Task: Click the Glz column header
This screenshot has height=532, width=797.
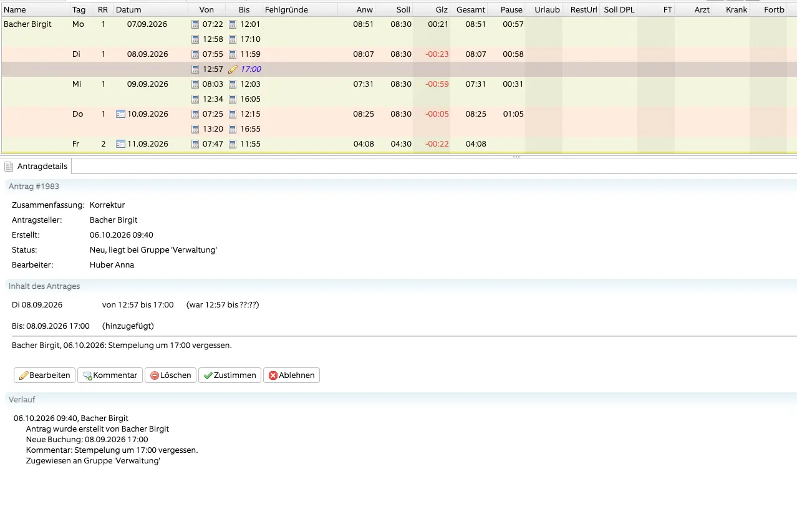Action: [431, 10]
